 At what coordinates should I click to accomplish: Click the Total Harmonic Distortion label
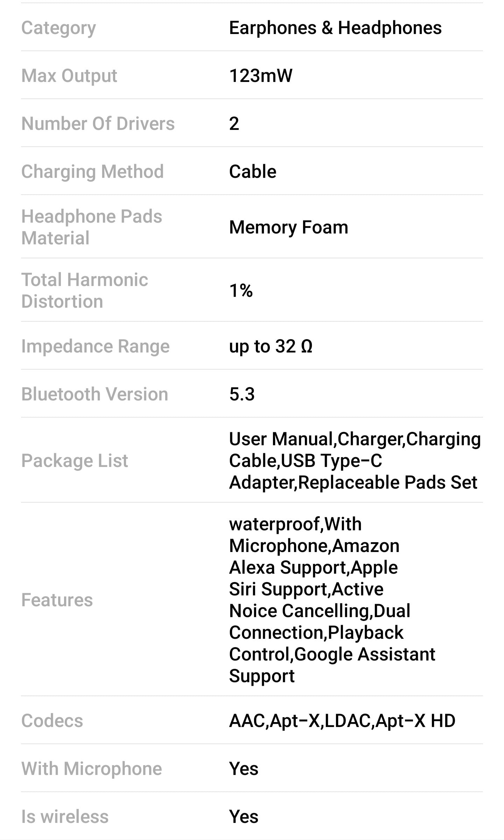(x=84, y=290)
